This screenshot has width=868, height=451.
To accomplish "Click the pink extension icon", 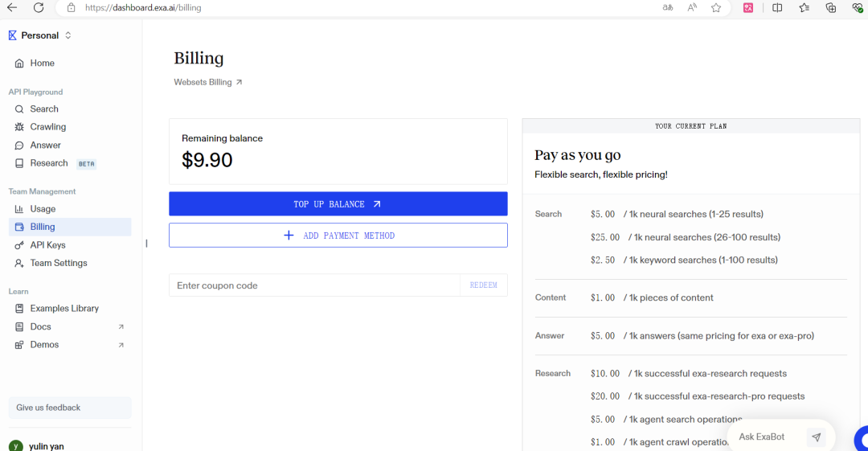I will click(x=748, y=8).
